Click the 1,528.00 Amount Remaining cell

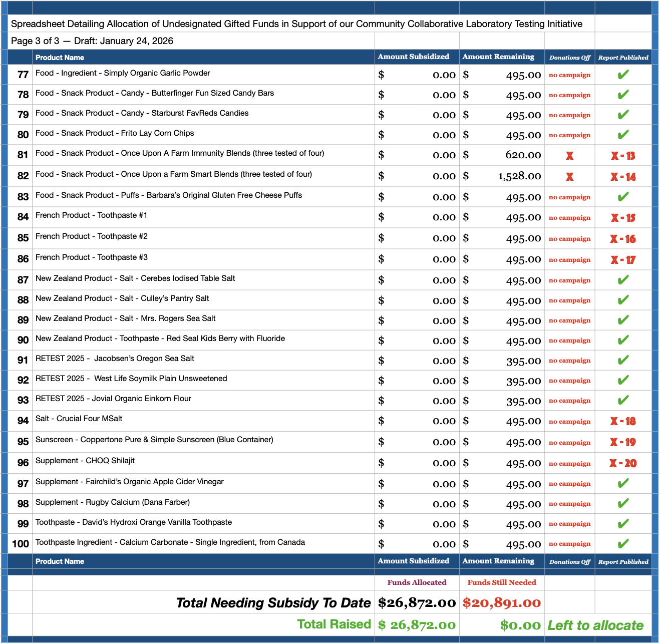click(519, 176)
